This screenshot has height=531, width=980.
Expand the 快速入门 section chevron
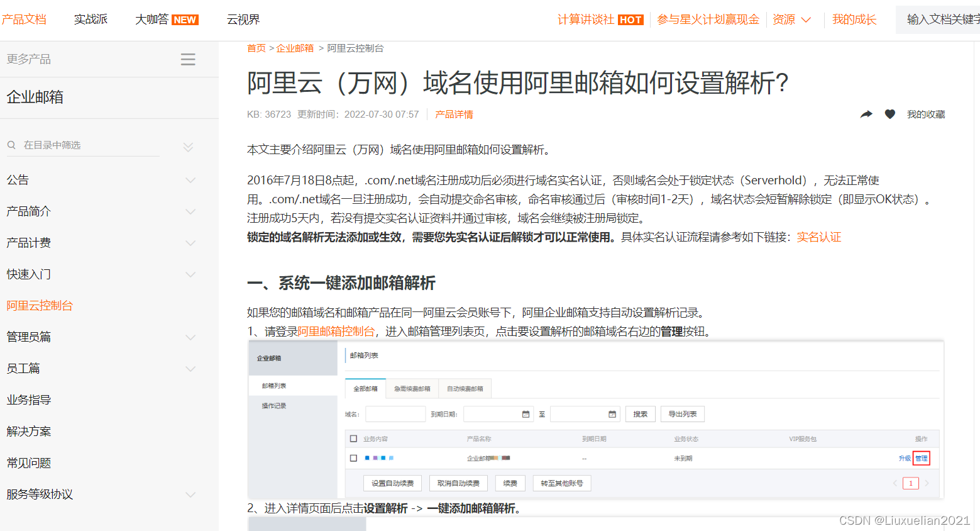[190, 274]
